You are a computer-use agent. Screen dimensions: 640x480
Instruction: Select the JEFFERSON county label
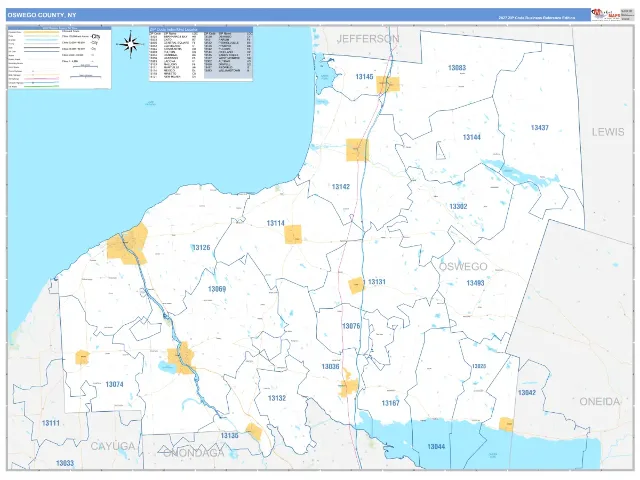(368, 39)
